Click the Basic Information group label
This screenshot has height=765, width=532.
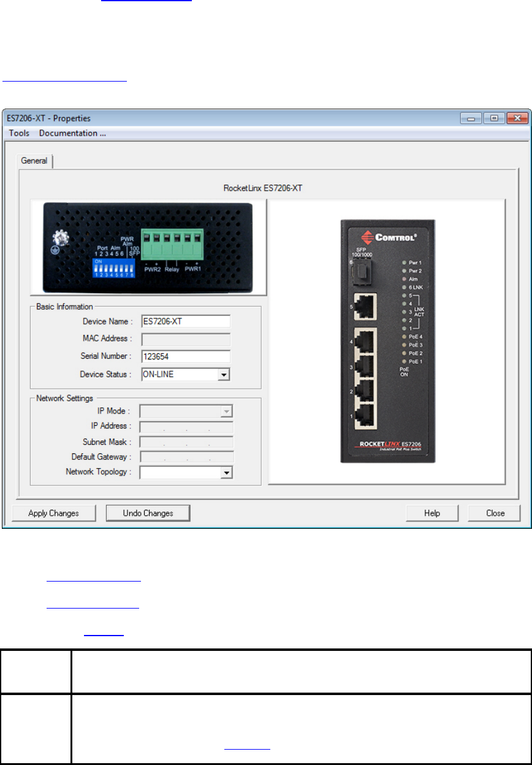coord(64,307)
